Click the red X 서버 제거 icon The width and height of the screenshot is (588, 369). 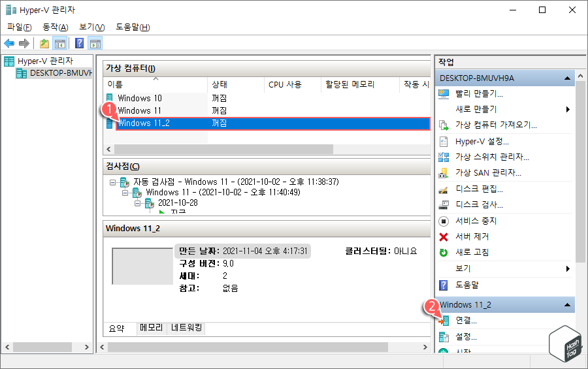[444, 237]
